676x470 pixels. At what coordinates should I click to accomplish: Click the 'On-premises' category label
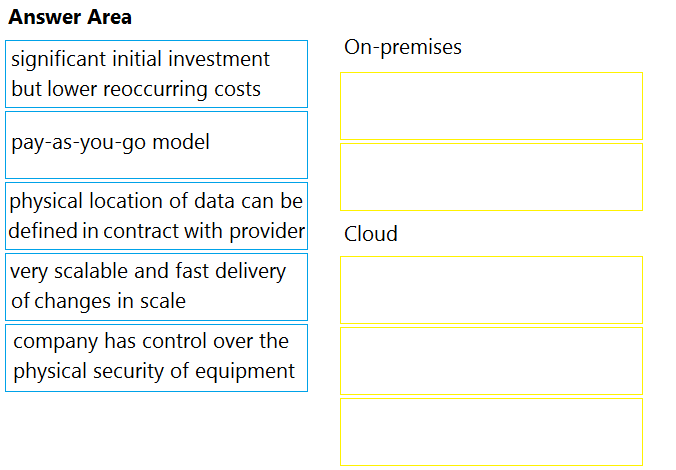click(403, 47)
